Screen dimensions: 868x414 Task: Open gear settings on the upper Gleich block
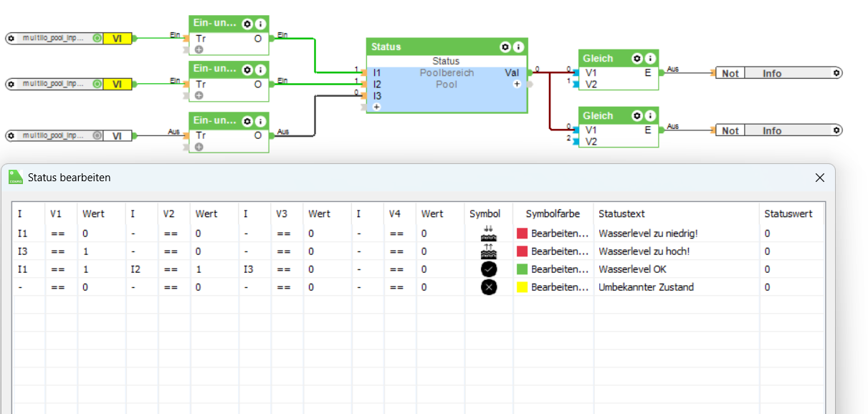click(637, 59)
